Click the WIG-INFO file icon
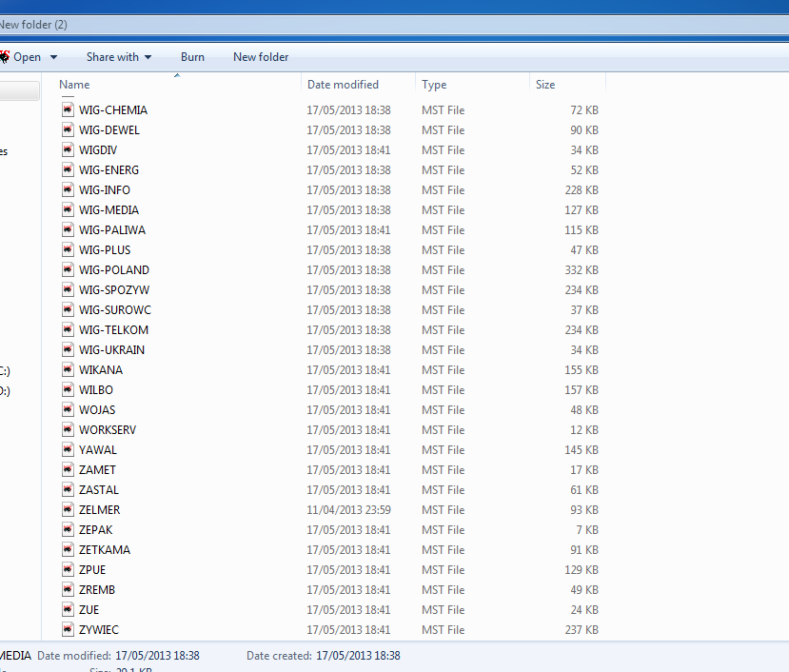The image size is (789, 672). [68, 189]
